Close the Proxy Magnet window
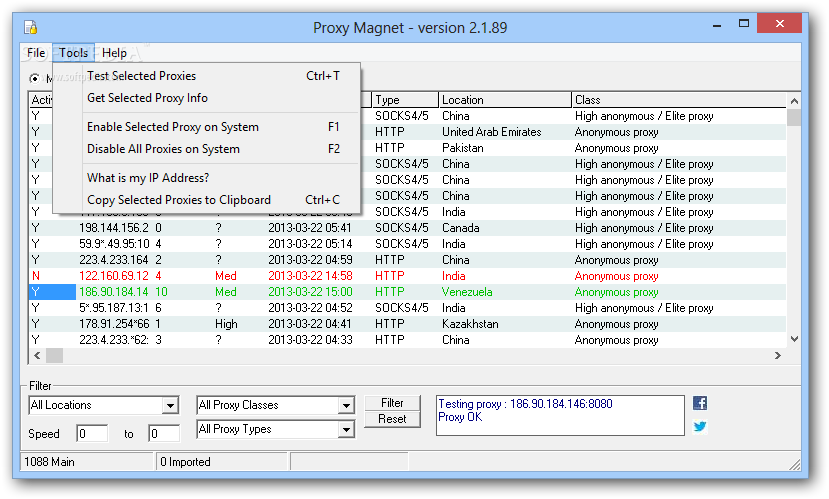Screen dimensions: 829x499 pyautogui.click(x=779, y=23)
